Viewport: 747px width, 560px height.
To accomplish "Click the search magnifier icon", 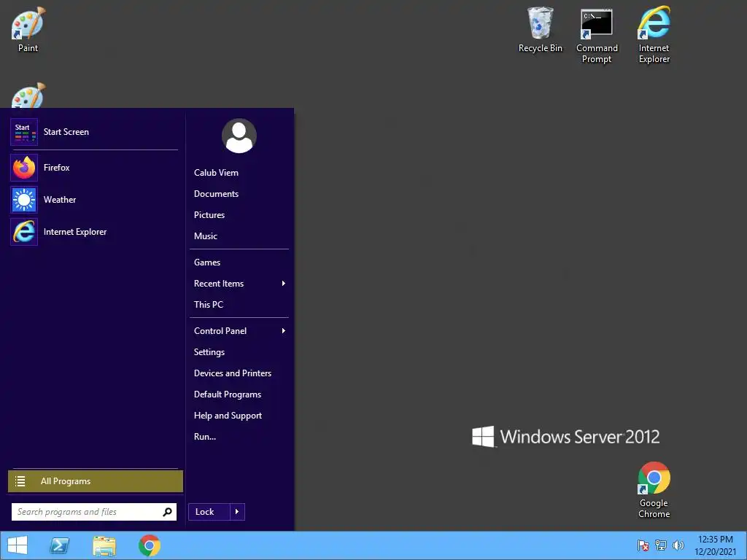I will click(167, 512).
